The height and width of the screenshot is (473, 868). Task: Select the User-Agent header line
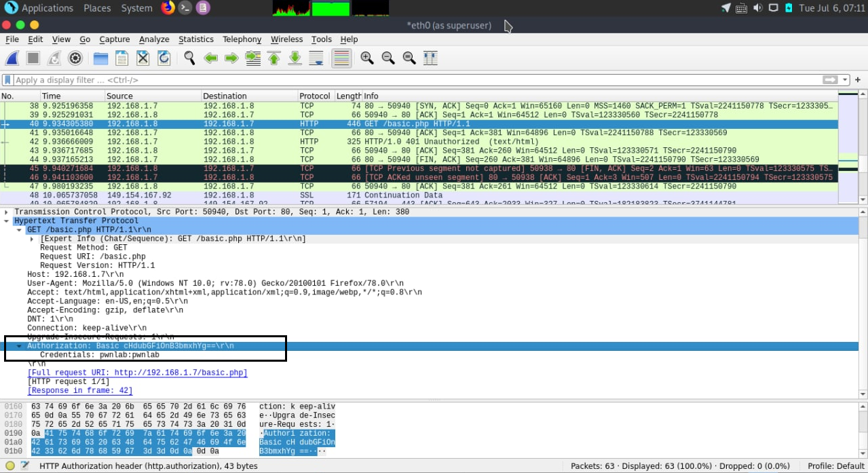(x=216, y=283)
